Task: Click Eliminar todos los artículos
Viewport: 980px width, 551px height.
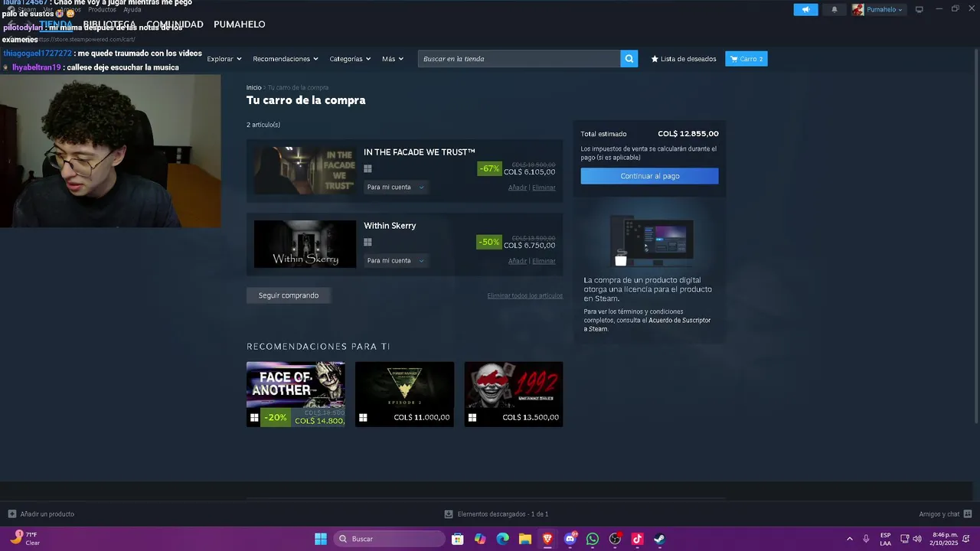Action: coord(525,295)
